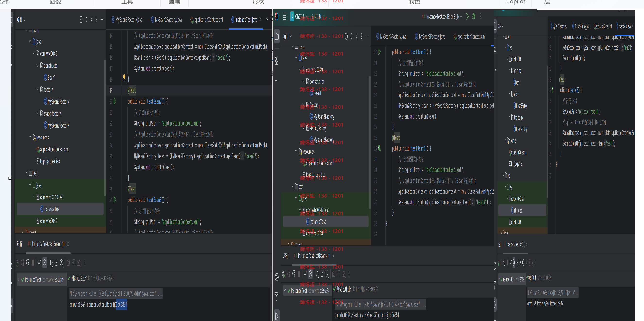Close the InstanceTest.testBean3 run tab in the middle IDE
The image size is (644, 321).
tap(334, 256)
